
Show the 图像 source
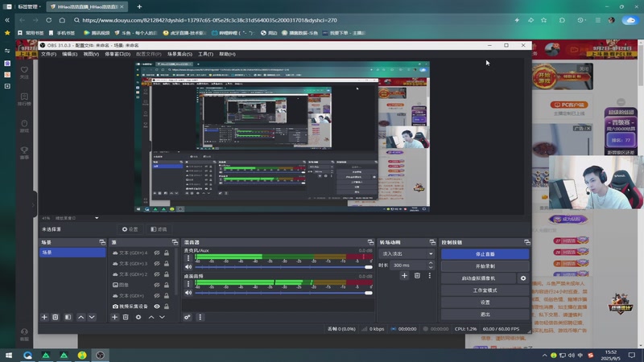pyautogui.click(x=157, y=285)
